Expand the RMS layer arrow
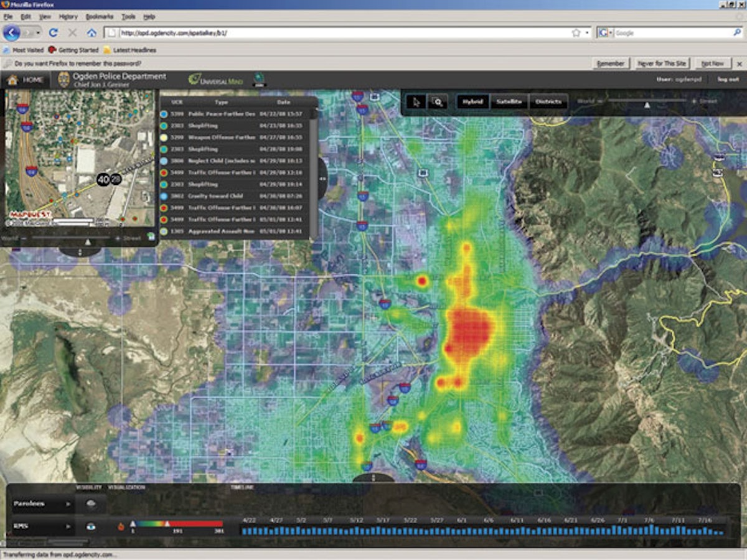The height and width of the screenshot is (560, 747). 67,527
